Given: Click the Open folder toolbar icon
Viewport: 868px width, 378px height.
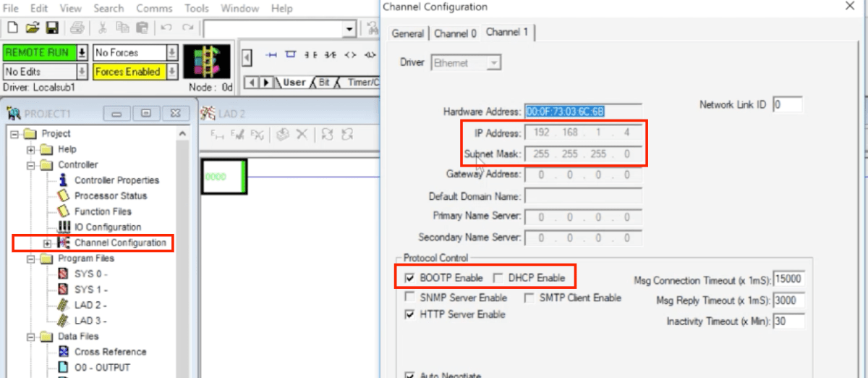Looking at the screenshot, I should click(x=32, y=28).
